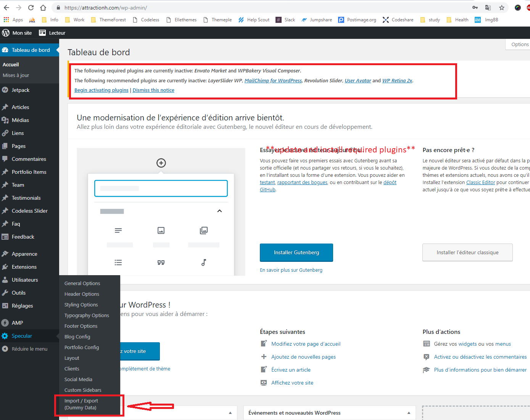
Task: Select General Options submenu item
Action: point(82,283)
